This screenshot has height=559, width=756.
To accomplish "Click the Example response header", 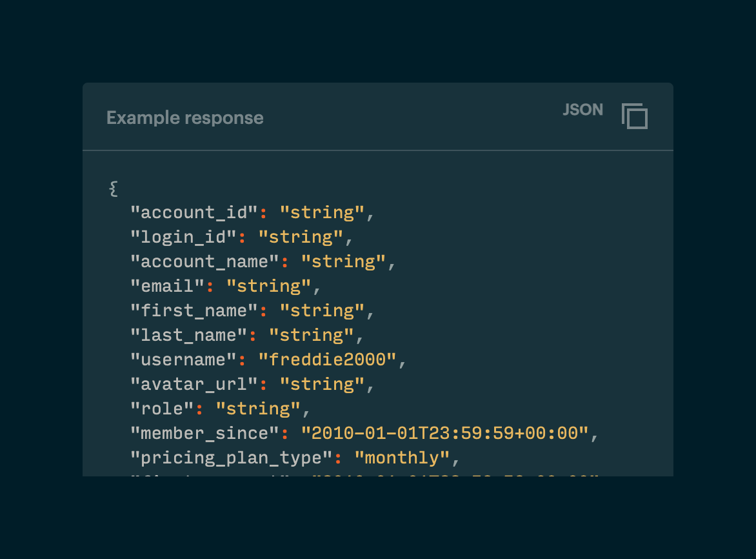I will [185, 117].
